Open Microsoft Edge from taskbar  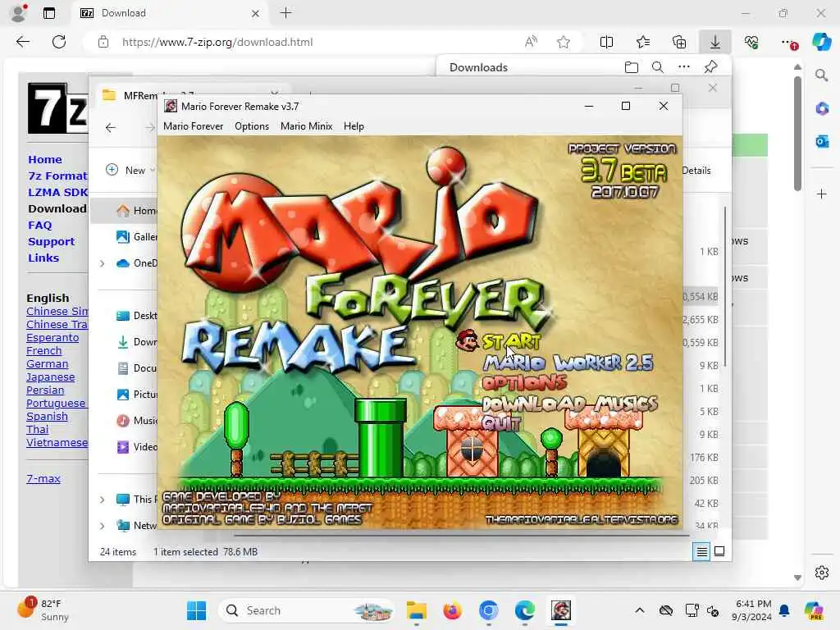pos(524,610)
